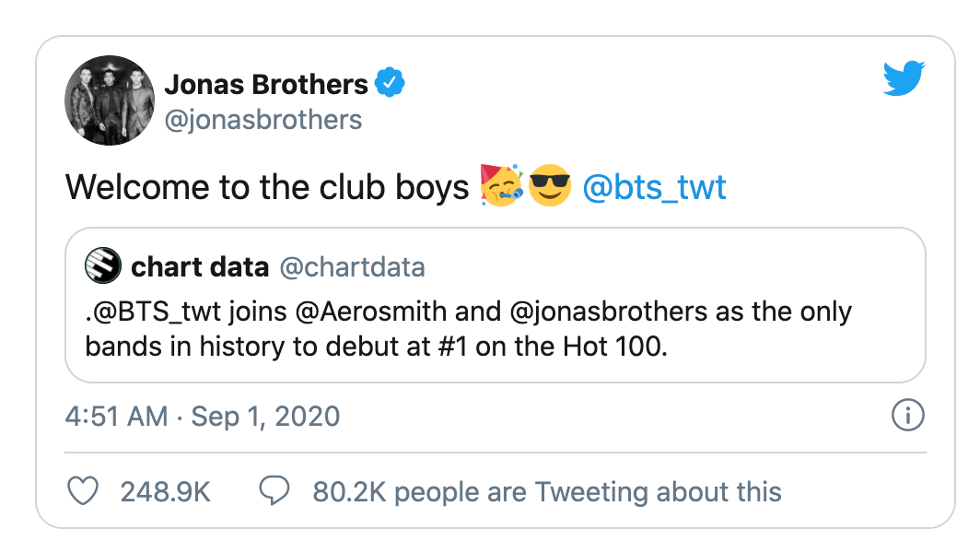Image resolution: width=980 pixels, height=553 pixels.
Task: Open the tweet info circle icon
Action: coord(908,416)
